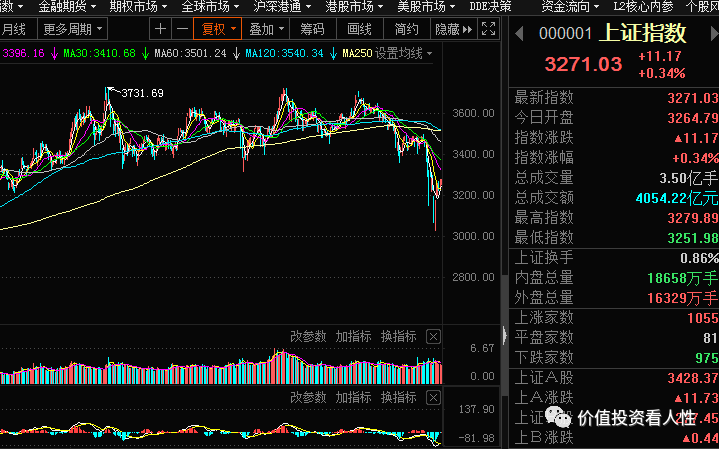Click 最高指数 value 3279.89

[x=693, y=218]
